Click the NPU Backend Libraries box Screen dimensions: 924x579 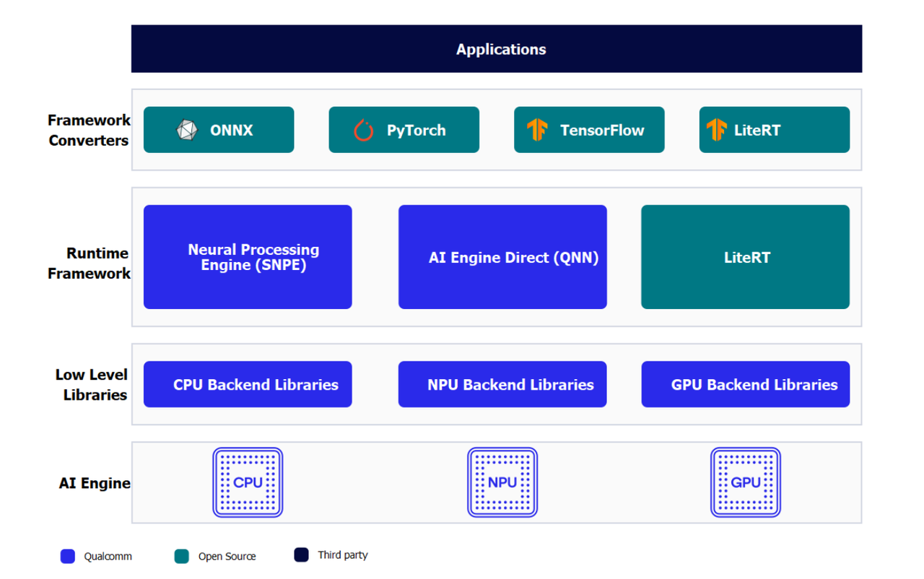click(x=502, y=384)
